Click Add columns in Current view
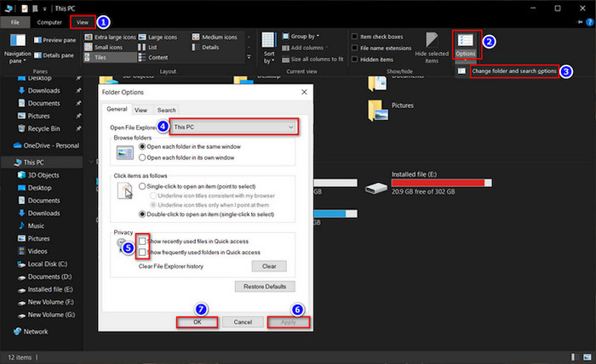The height and width of the screenshot is (364, 596). point(305,48)
